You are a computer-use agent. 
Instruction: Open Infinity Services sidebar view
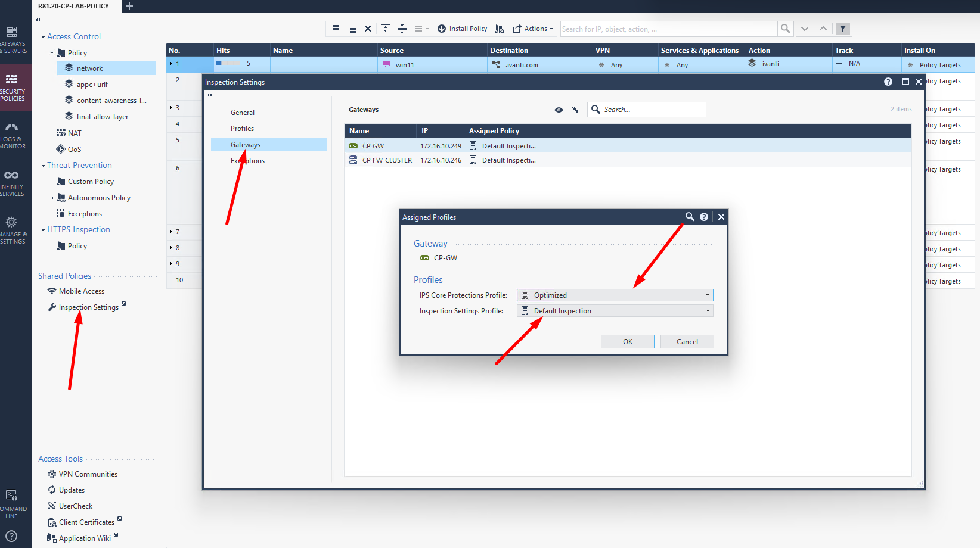pyautogui.click(x=12, y=183)
